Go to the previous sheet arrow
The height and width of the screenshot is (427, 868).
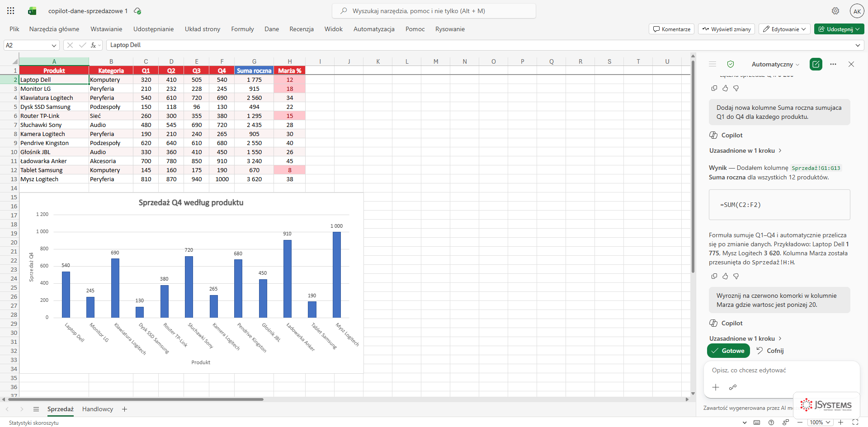pyautogui.click(x=7, y=409)
